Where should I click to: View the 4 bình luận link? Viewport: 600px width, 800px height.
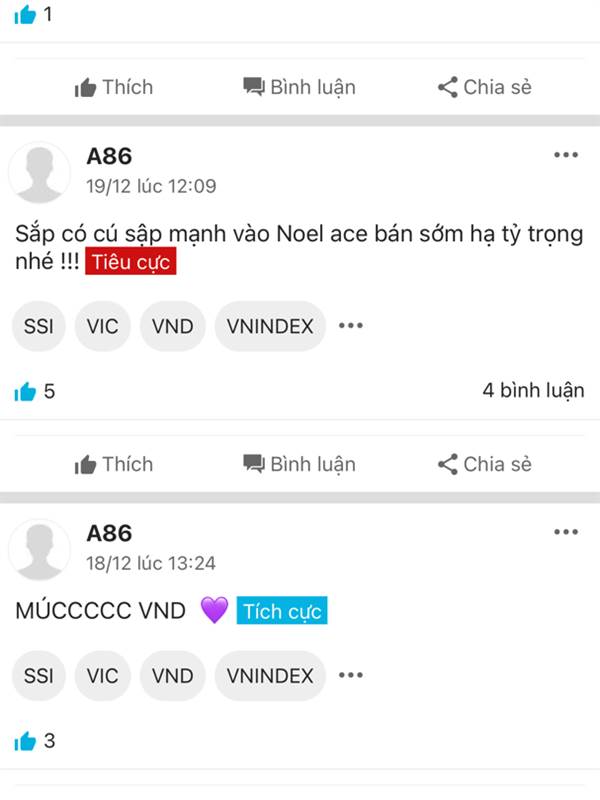tap(533, 390)
